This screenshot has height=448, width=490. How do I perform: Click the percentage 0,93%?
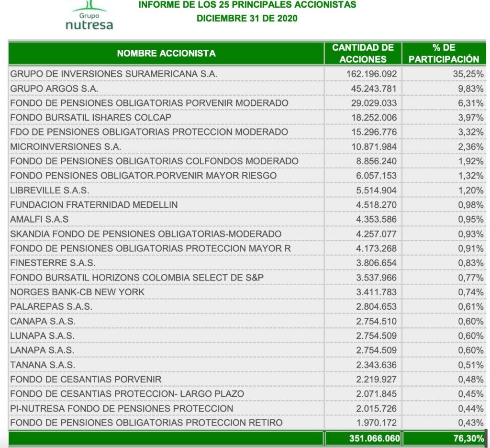(471, 234)
